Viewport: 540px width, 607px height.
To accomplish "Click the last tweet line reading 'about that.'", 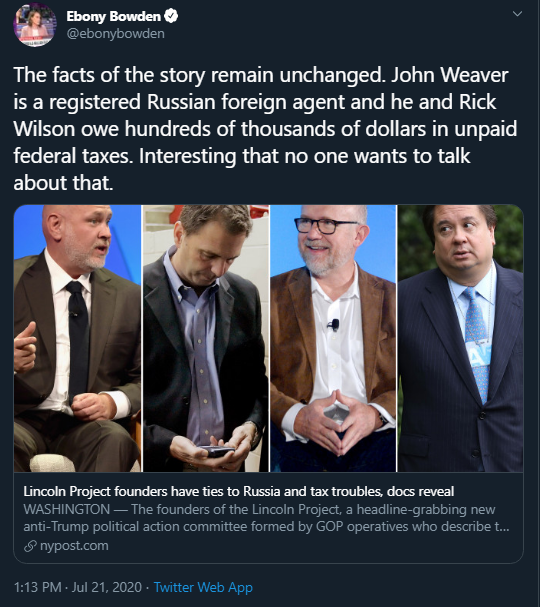I will click(63, 183).
